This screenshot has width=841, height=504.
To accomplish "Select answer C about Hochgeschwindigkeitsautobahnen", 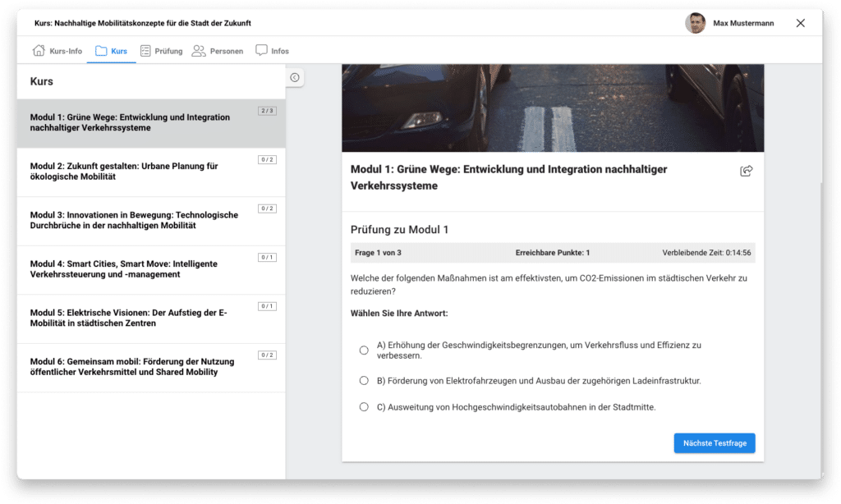I will (x=364, y=406).
